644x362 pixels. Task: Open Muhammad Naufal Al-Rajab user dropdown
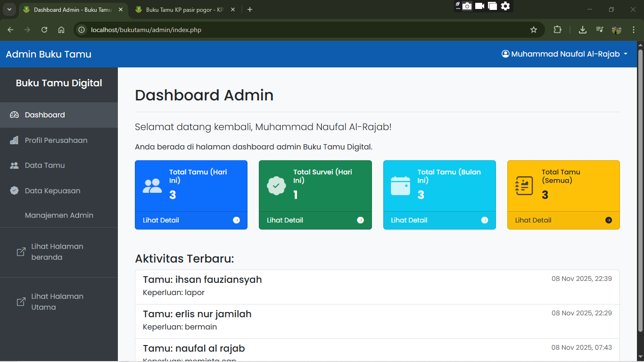565,54
